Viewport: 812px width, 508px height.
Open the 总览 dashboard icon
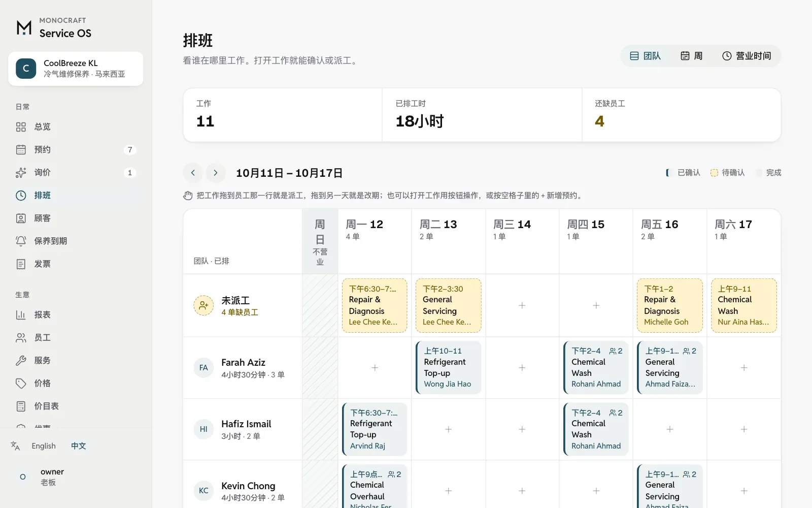[21, 127]
